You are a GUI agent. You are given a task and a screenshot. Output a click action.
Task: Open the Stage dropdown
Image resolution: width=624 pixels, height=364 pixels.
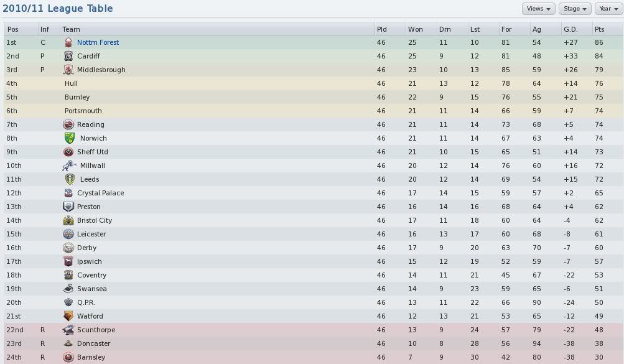(x=575, y=8)
